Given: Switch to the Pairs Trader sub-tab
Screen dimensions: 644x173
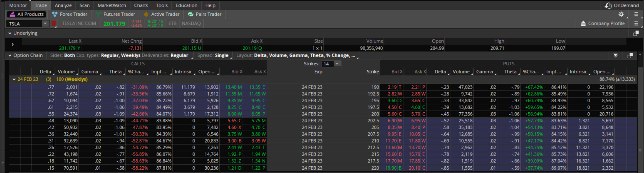Looking at the screenshot, I should [205, 14].
